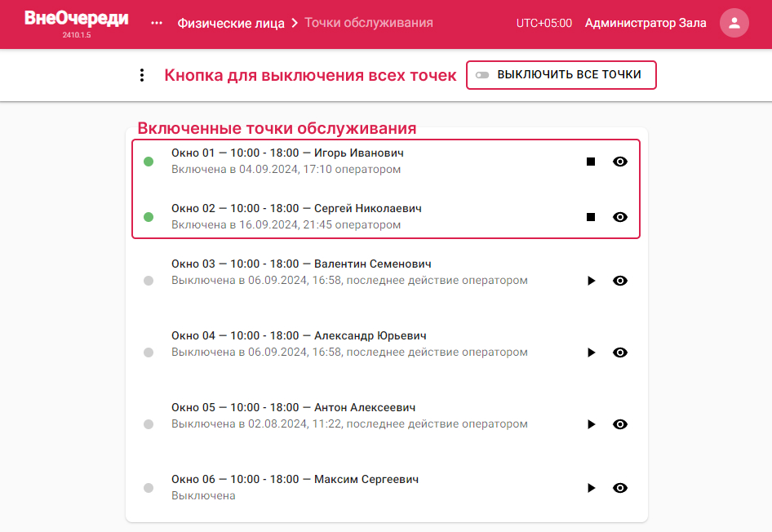This screenshot has width=772, height=532.
Task: Select Окно 06 Максим Сергеевич row
Action: [x=387, y=487]
